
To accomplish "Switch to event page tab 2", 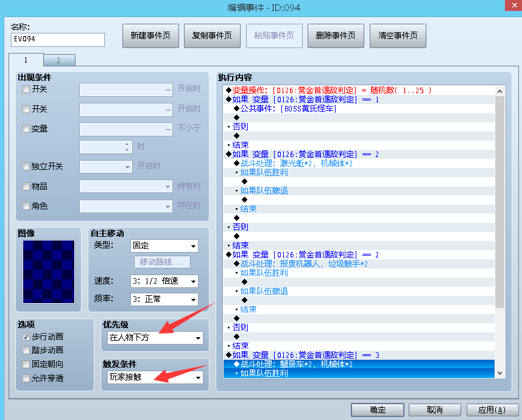I will click(59, 61).
